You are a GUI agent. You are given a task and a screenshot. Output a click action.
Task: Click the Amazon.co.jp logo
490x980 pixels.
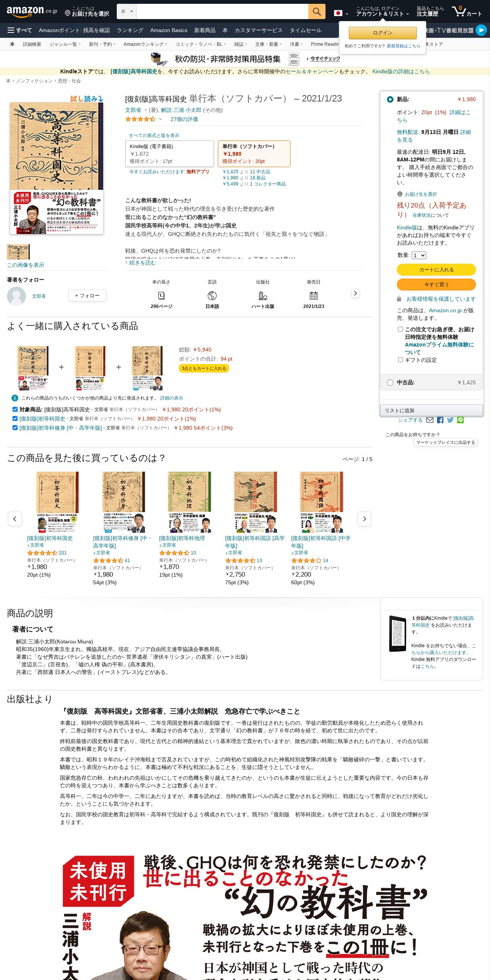[32, 11]
